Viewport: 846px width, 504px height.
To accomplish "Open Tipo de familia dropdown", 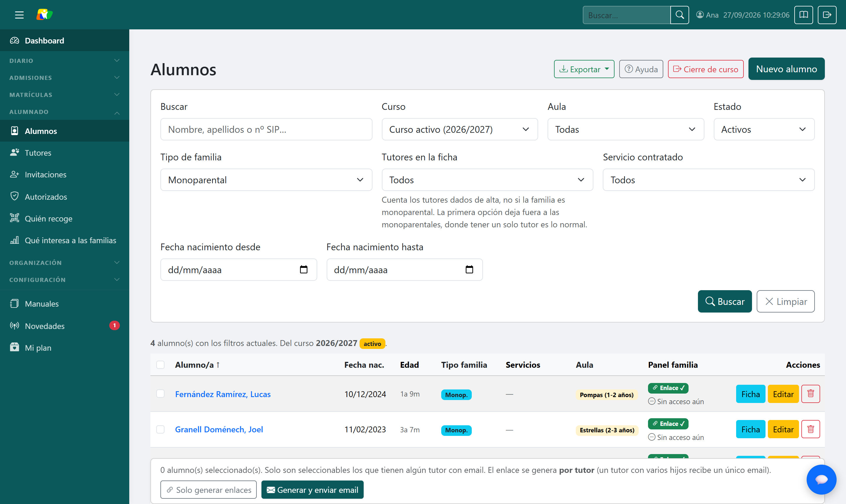I will [x=266, y=180].
